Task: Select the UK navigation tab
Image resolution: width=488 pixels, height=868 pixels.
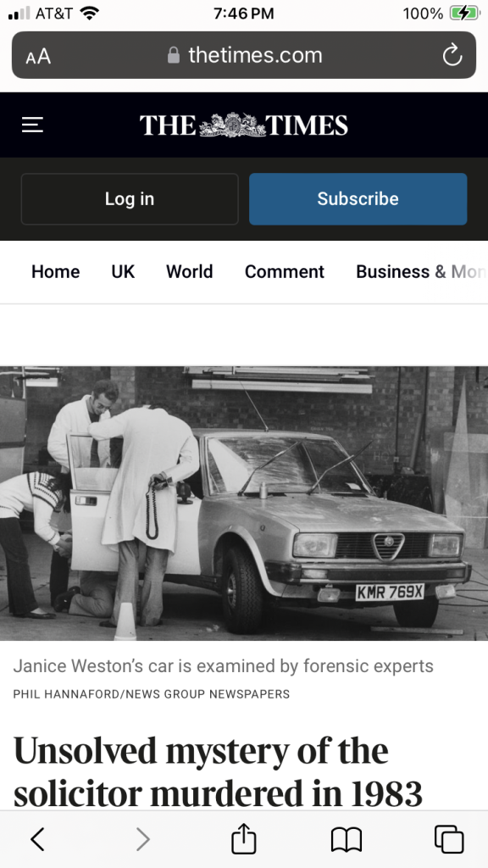Action: point(123,272)
